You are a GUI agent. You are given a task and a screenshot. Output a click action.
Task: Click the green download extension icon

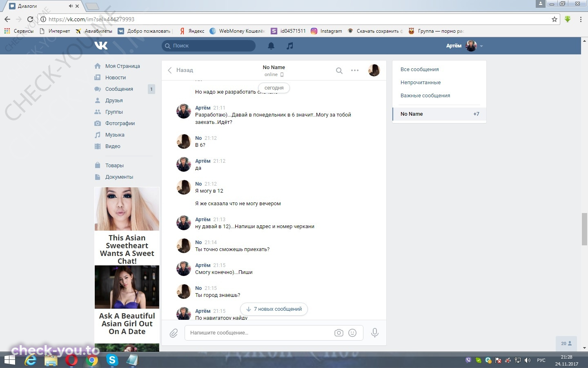[568, 19]
